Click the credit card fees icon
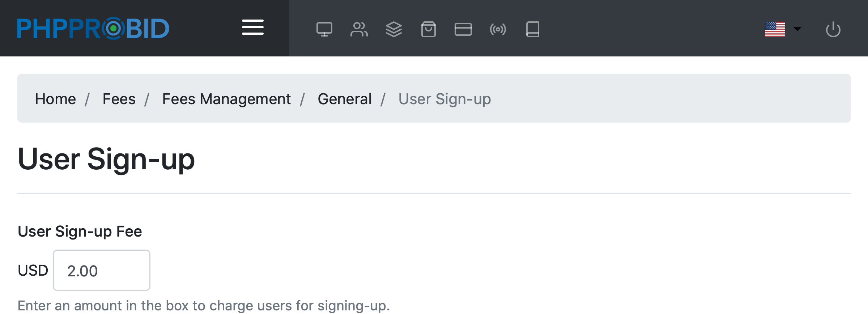This screenshot has height=314, width=868. coord(463,29)
